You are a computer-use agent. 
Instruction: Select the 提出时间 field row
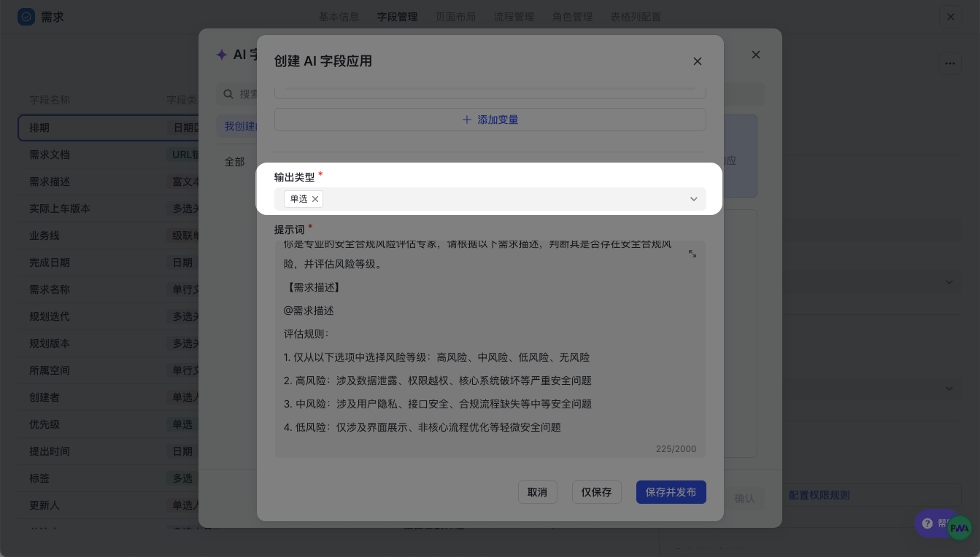click(109, 451)
